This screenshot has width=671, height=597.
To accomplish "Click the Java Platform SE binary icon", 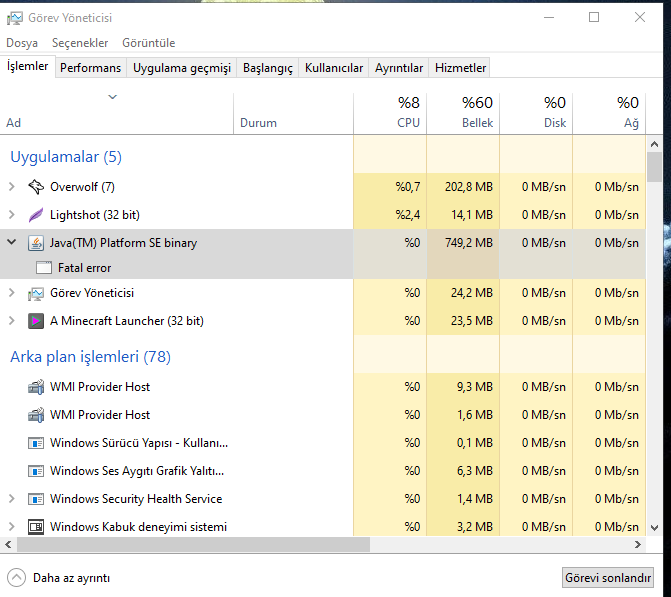I will (x=36, y=243).
